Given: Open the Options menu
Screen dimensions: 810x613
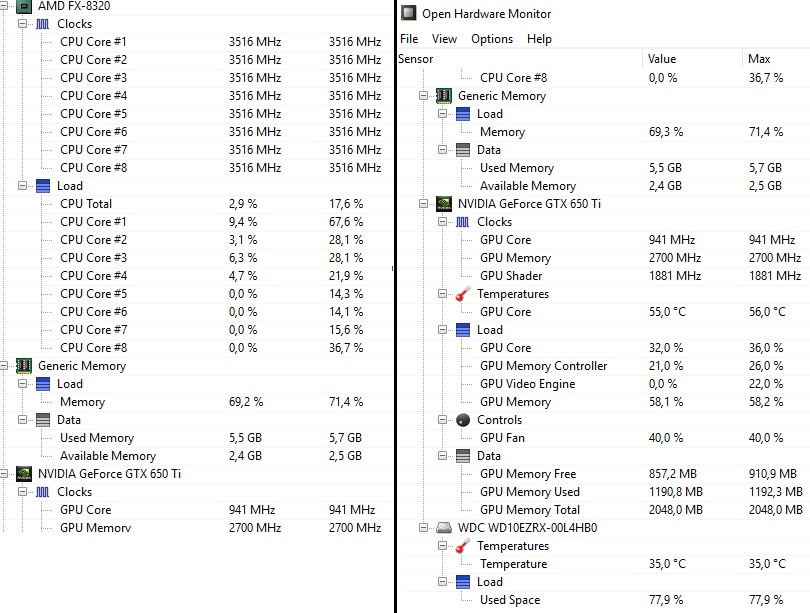Looking at the screenshot, I should point(491,39).
